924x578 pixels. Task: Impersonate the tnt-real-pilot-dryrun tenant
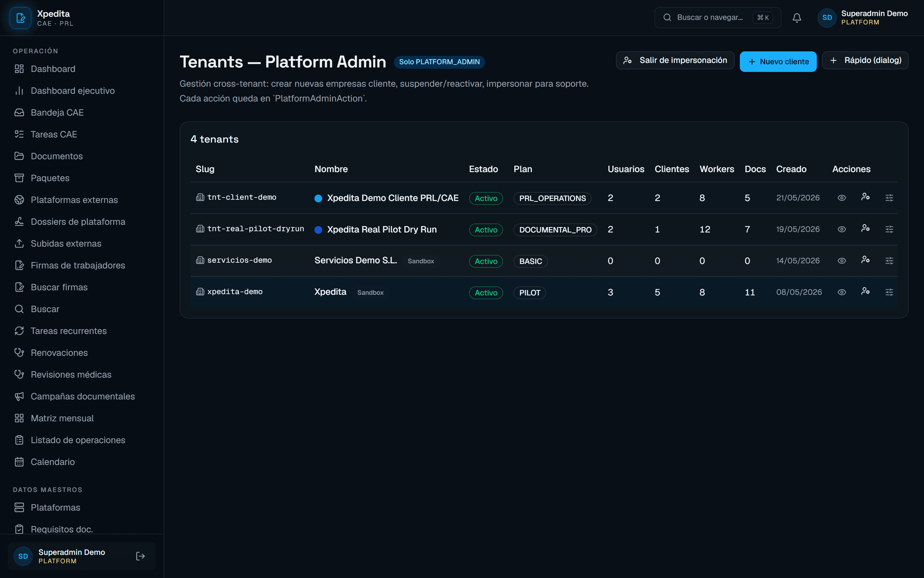(865, 228)
